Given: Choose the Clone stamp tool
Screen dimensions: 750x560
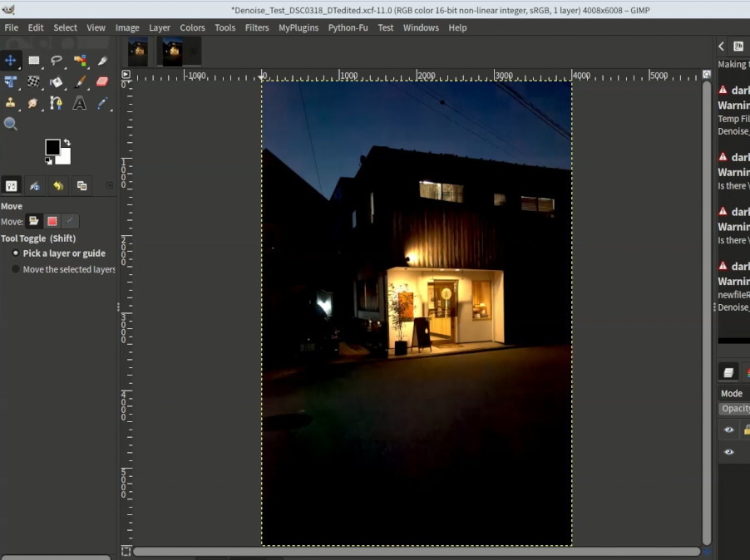Looking at the screenshot, I should 11,103.
